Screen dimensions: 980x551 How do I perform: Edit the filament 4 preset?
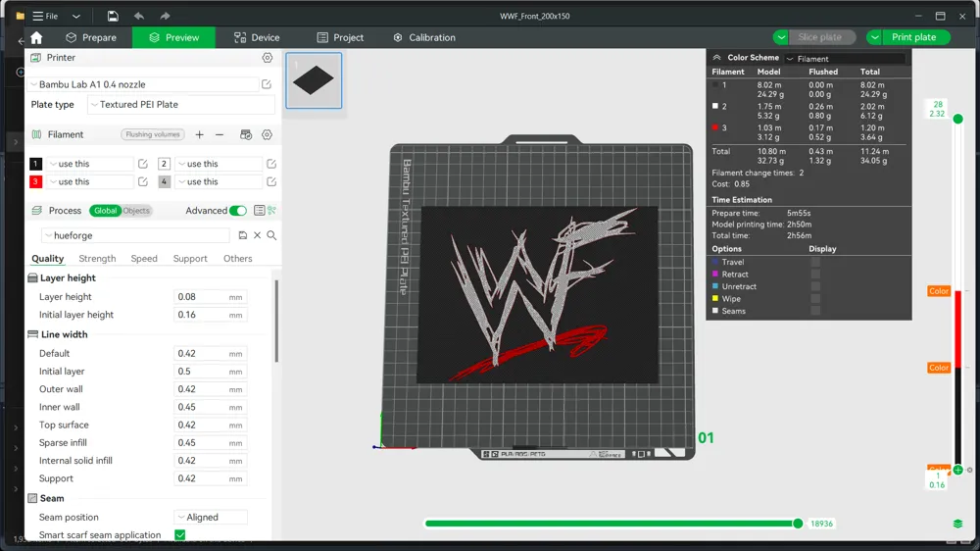click(271, 182)
